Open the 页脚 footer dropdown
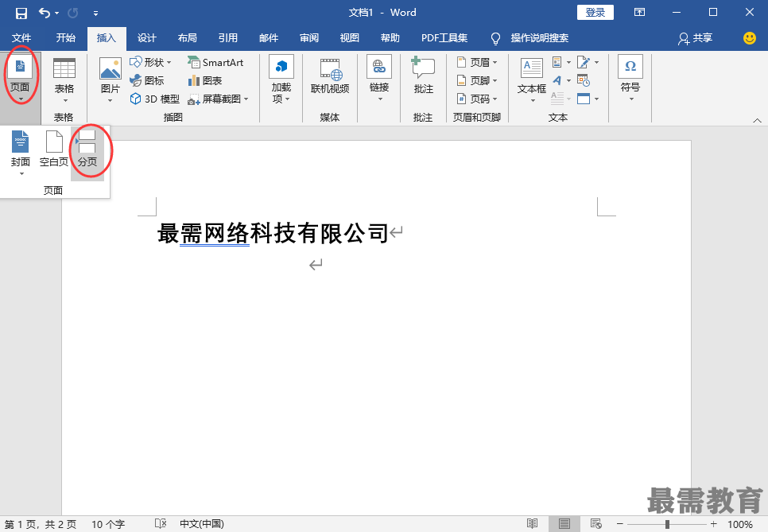The image size is (768, 532). (x=477, y=80)
